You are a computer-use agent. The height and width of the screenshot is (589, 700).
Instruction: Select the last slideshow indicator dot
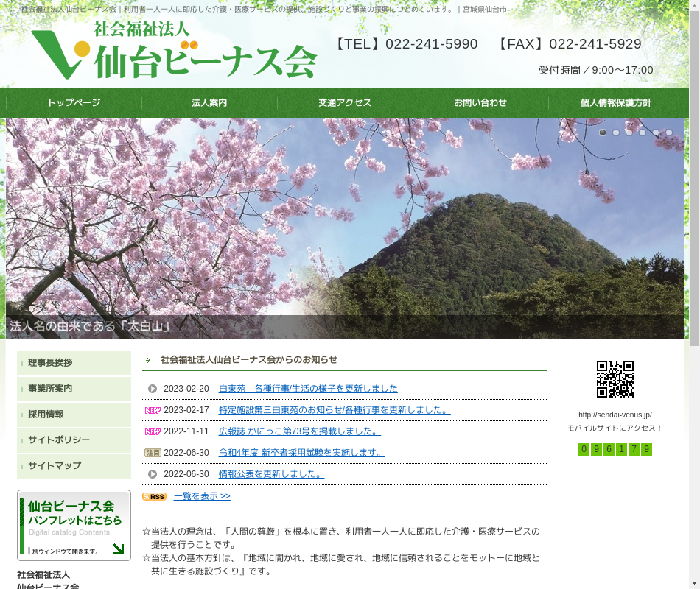669,133
